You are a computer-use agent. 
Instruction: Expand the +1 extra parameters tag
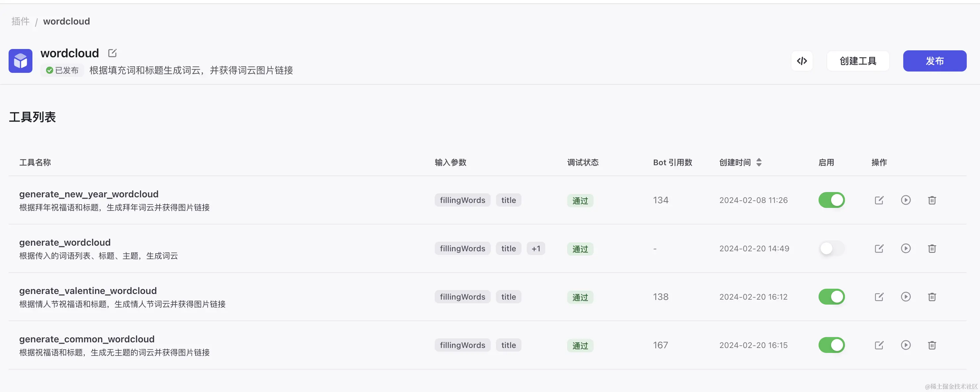click(536, 249)
